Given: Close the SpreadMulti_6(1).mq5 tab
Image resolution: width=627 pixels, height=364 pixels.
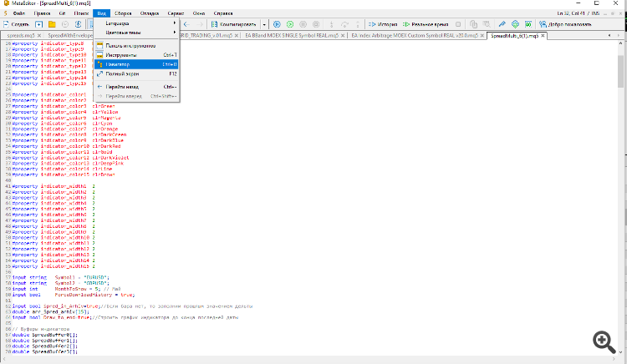Looking at the screenshot, I should [543, 36].
